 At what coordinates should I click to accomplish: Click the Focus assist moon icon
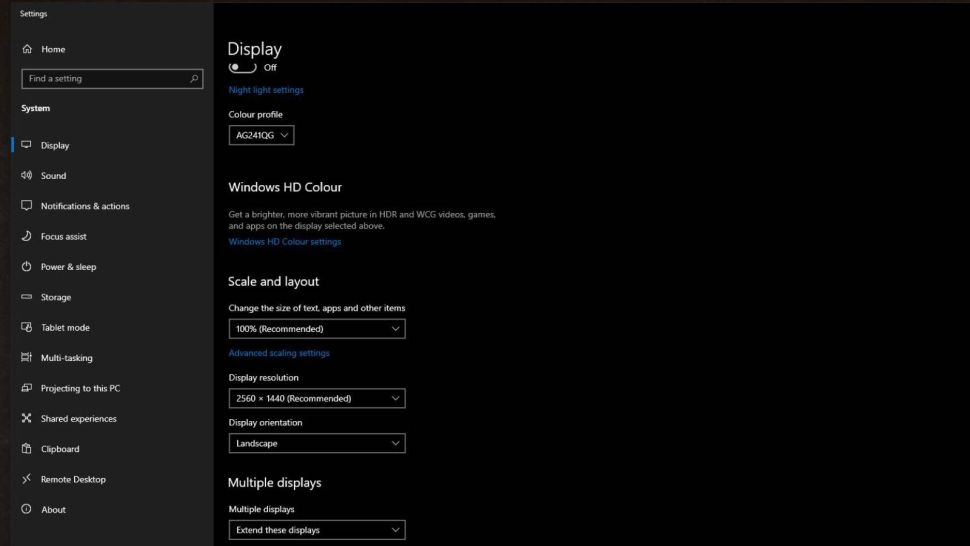click(27, 236)
